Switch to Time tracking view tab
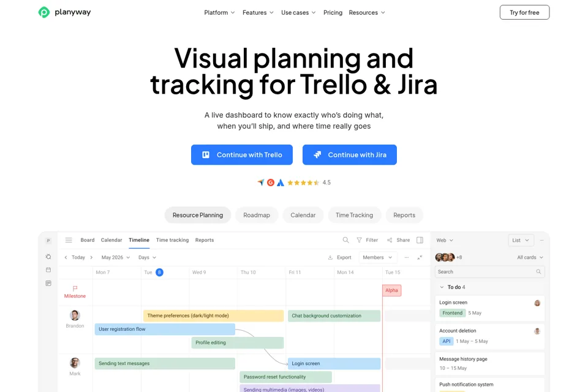This screenshot has height=392, width=588. (x=173, y=240)
